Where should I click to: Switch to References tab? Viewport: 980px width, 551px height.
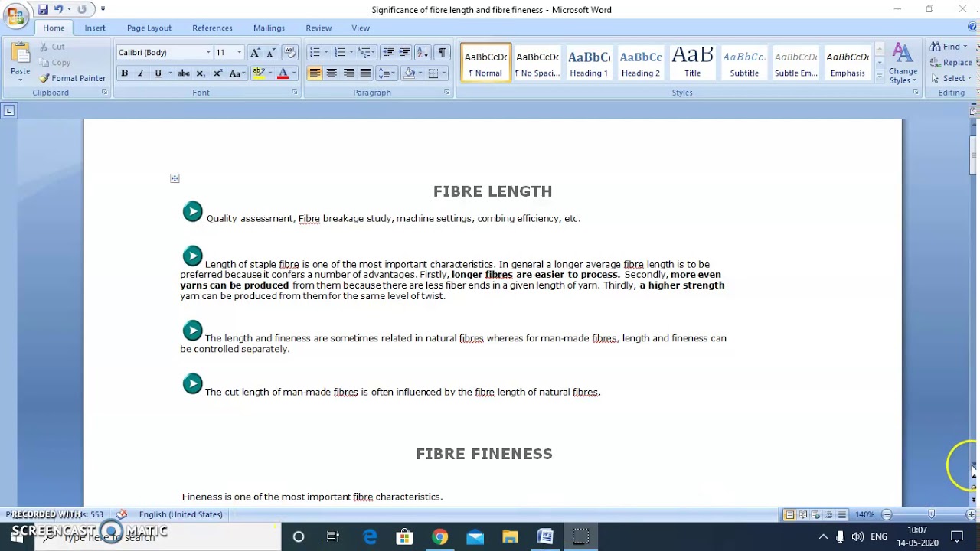click(x=212, y=28)
